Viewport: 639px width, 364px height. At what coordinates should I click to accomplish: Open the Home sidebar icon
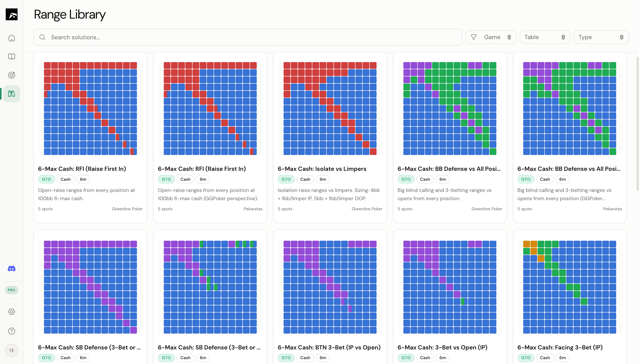tap(11, 38)
